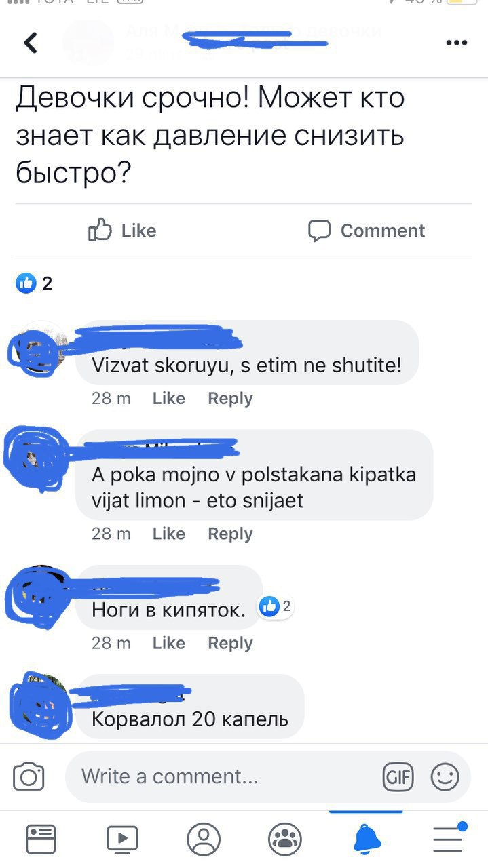
Task: View reactions on the 'Ноги в кипяток' comment
Action: coord(276,607)
